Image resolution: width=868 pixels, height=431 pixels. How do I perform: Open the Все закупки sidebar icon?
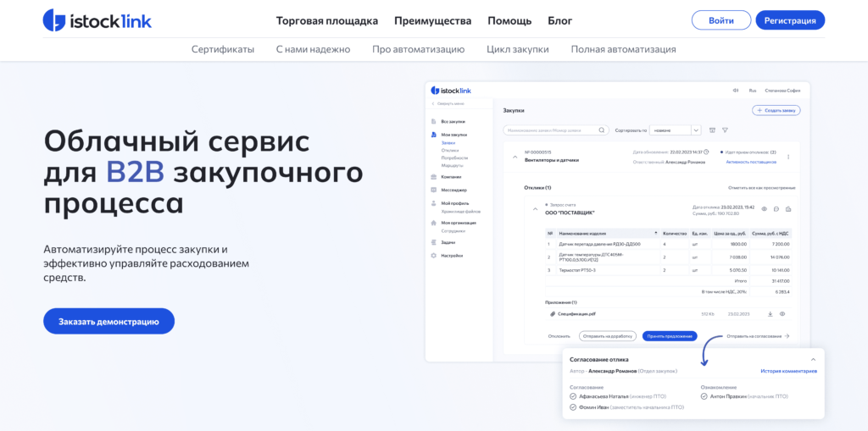433,121
